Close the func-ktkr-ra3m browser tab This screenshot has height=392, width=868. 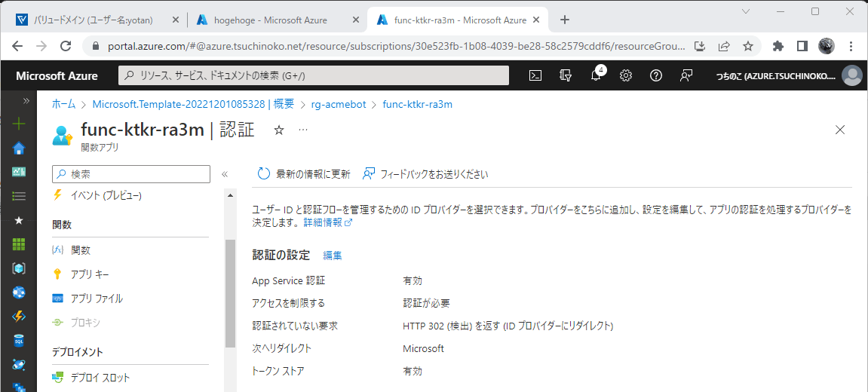coord(535,20)
